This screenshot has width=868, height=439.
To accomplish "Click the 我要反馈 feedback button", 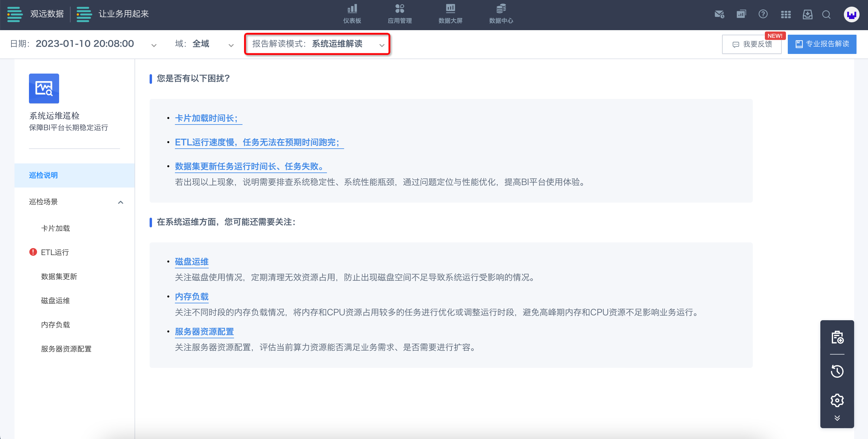I will [x=752, y=44].
